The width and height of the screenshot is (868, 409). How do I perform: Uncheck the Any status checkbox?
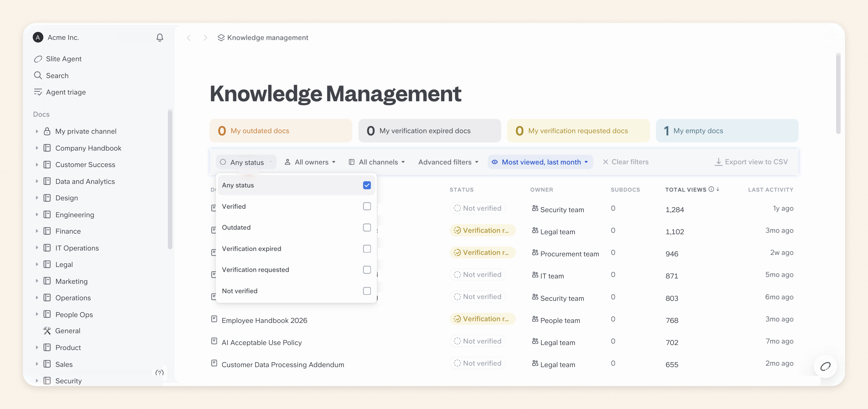pyautogui.click(x=367, y=185)
